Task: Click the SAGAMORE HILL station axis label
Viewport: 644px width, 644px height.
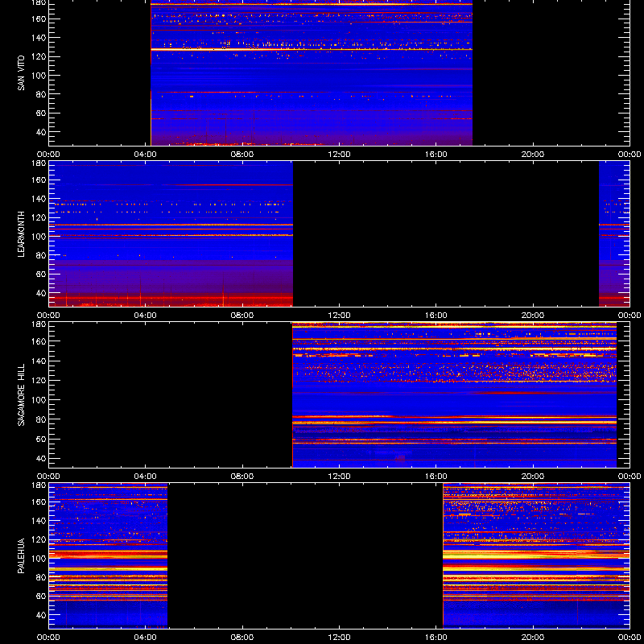Action: click(x=21, y=395)
